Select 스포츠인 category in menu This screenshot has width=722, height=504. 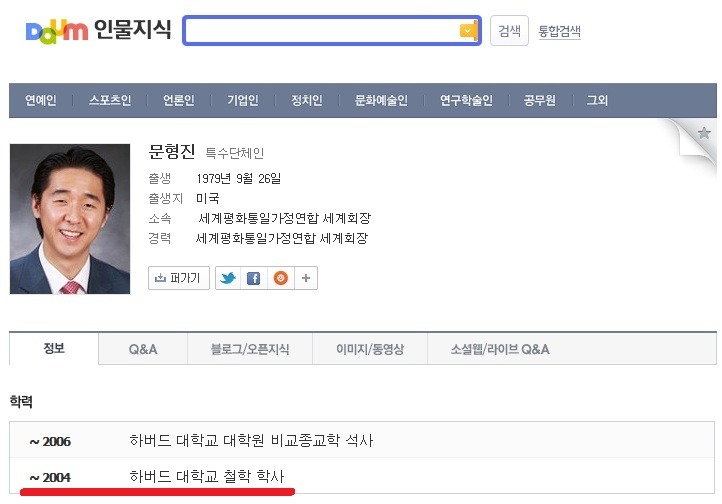[110, 100]
